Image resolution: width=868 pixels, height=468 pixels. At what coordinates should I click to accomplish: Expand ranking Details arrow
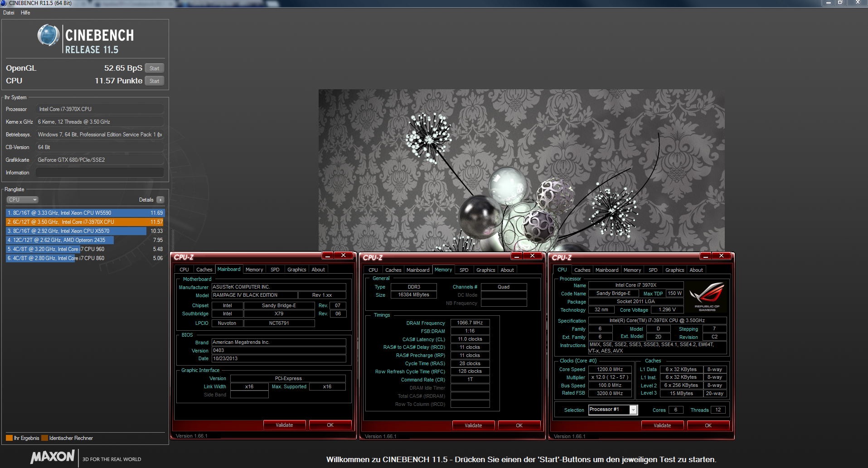click(160, 200)
